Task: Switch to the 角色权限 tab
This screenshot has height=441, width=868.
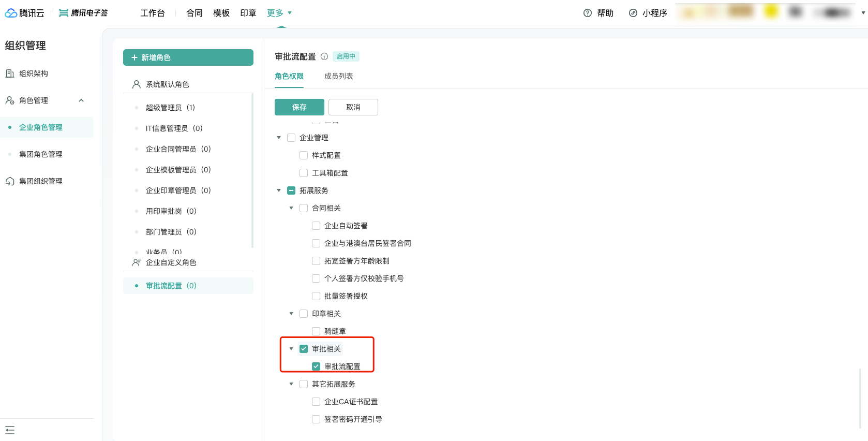Action: (289, 76)
